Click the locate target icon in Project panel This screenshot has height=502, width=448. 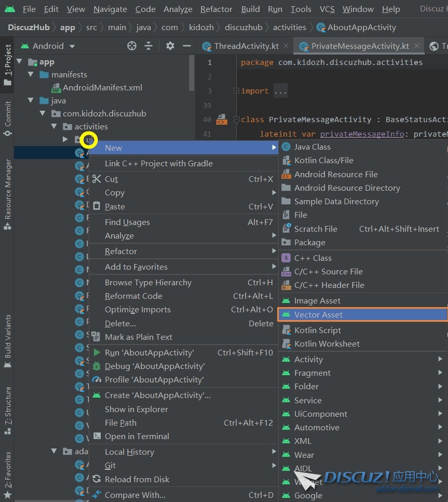tap(132, 46)
